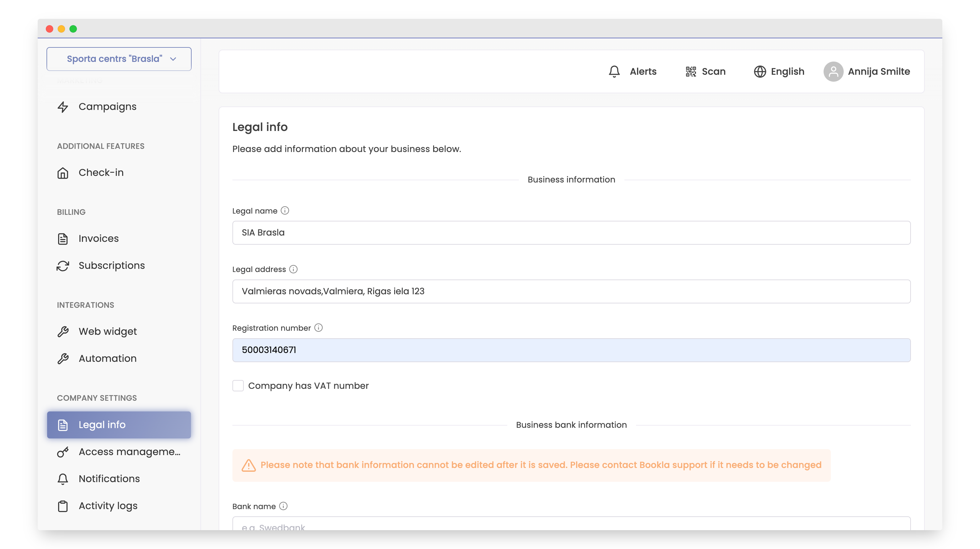This screenshot has width=980, height=549.
Task: Open the QR Scan icon
Action: point(690,72)
